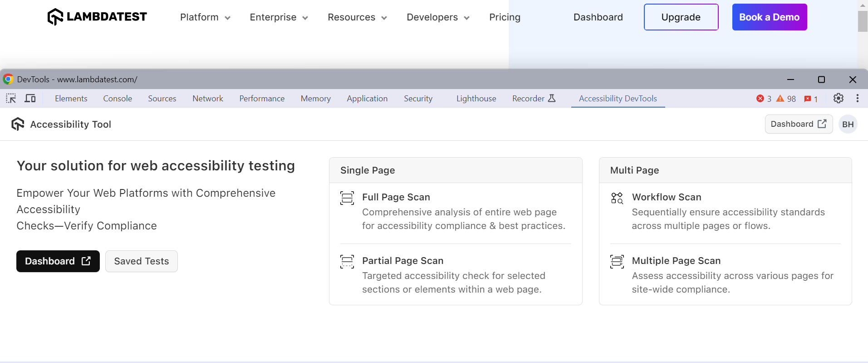
Task: Activate the inspect element picker icon
Action: coord(11,98)
